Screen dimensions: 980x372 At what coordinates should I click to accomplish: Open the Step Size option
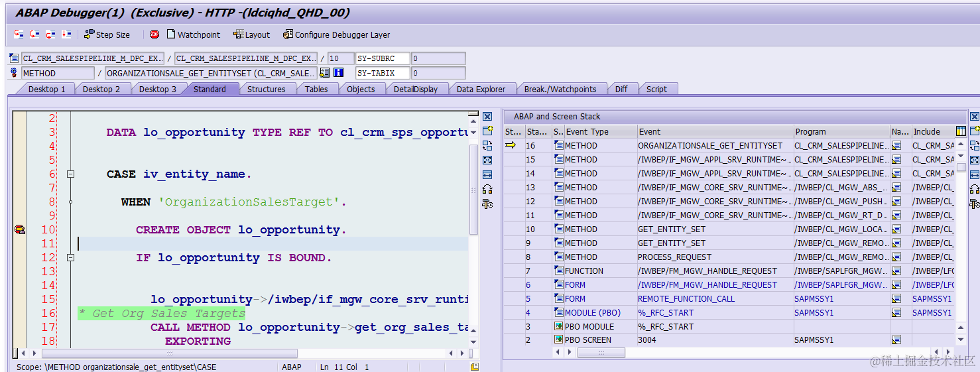(x=107, y=34)
